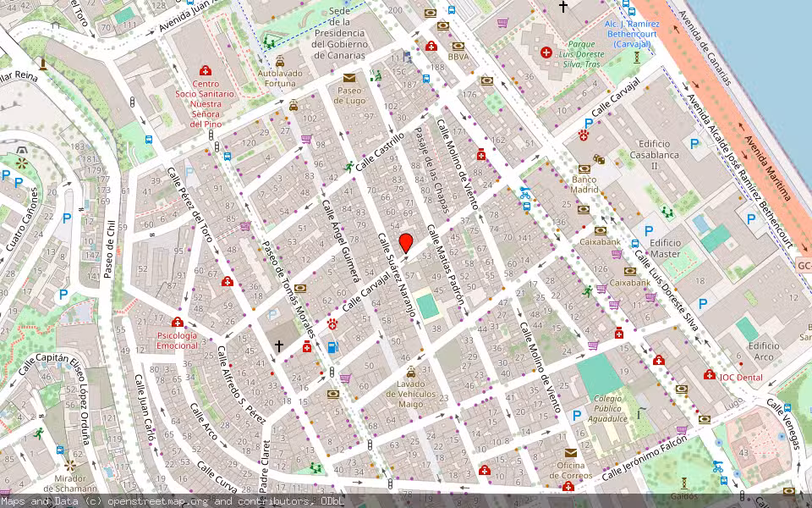The width and height of the screenshot is (812, 508).
Task: Click the IOC Dental red cross icon
Action: click(x=710, y=375)
